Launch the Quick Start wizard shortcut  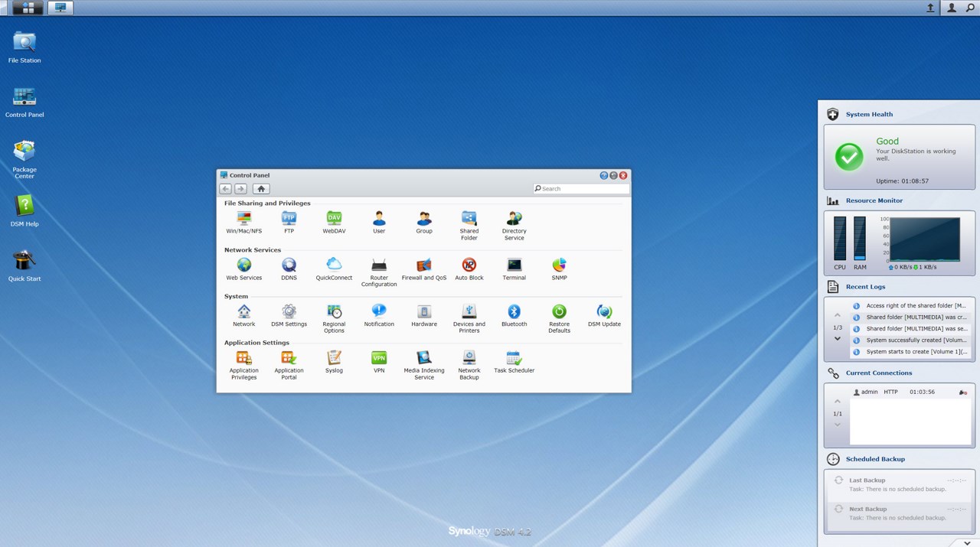24,265
